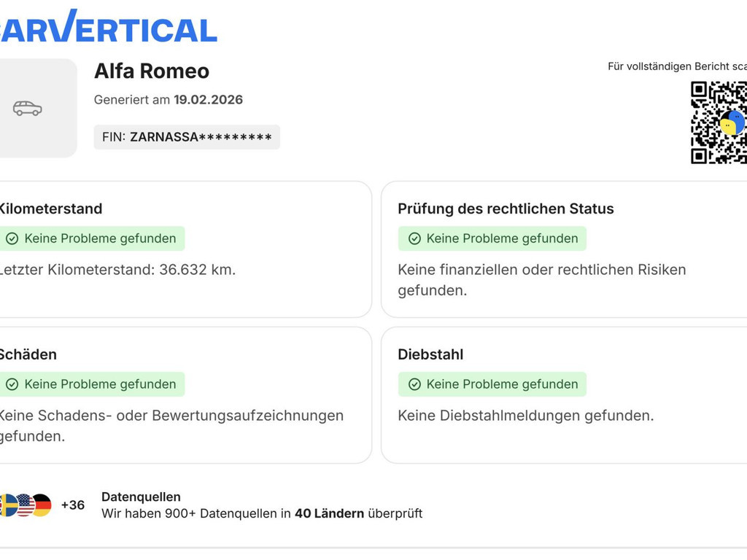The image size is (747, 560).
Task: Click the carVertical logo
Action: click(x=109, y=28)
